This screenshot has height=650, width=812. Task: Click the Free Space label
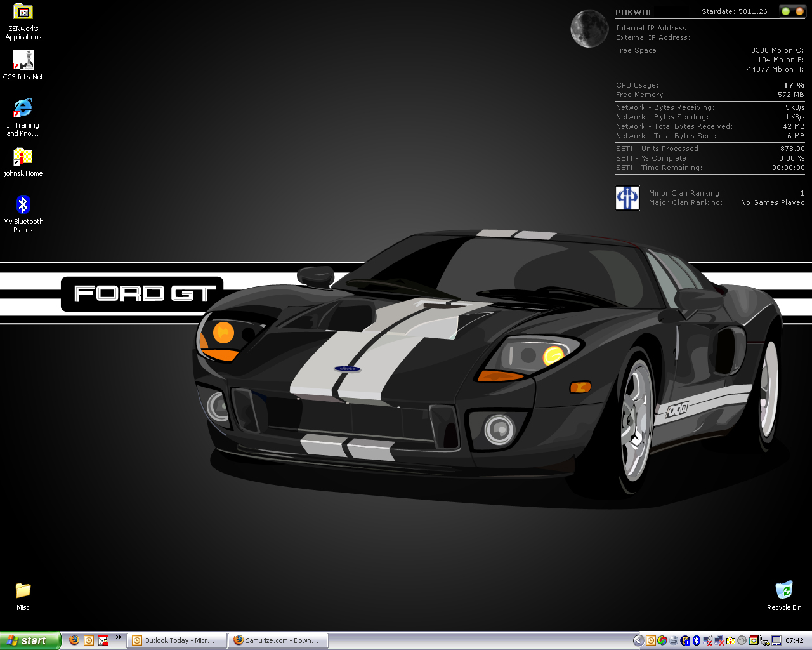pos(638,50)
